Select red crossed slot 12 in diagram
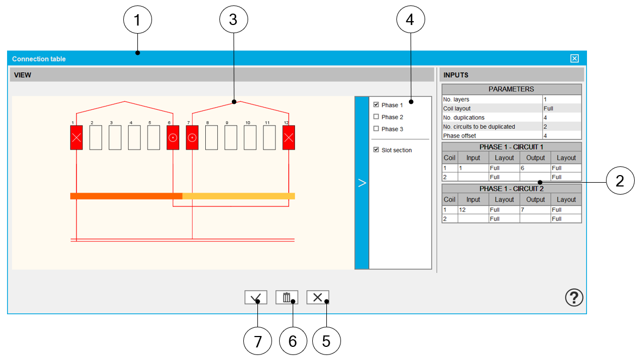Viewport: 644px width, 361px height. point(289,138)
